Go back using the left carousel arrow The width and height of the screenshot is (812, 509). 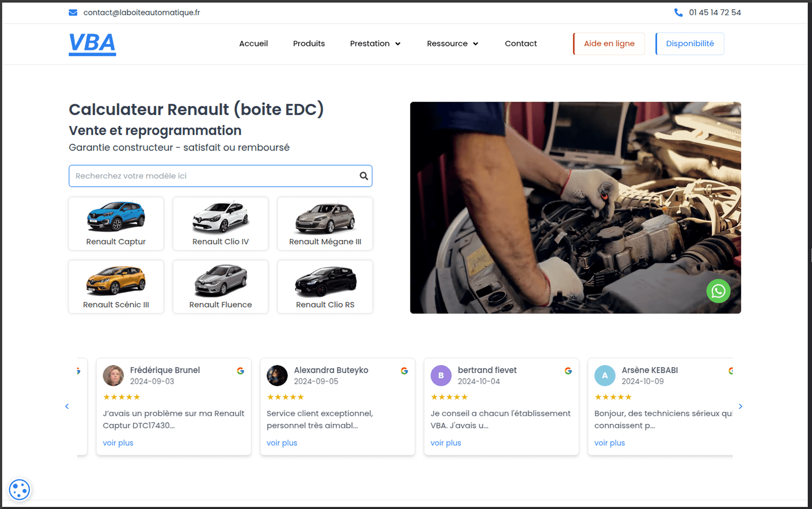(x=67, y=406)
